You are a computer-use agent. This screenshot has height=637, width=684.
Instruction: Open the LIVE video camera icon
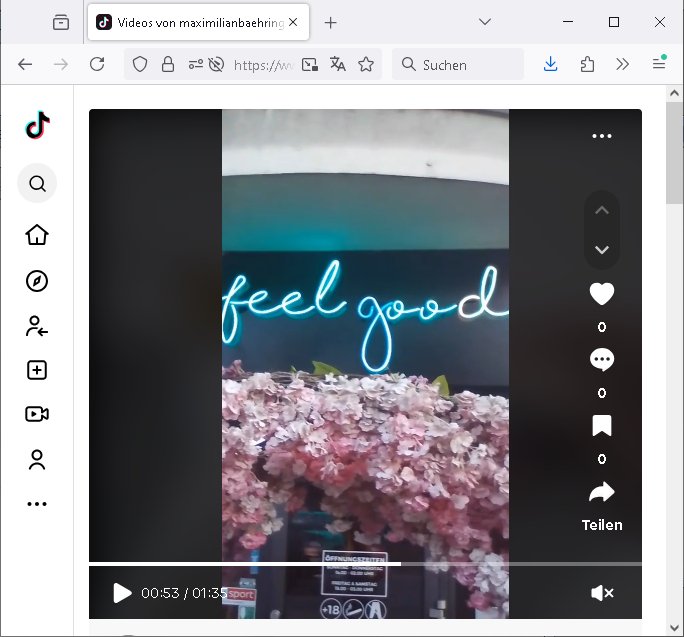click(x=37, y=414)
